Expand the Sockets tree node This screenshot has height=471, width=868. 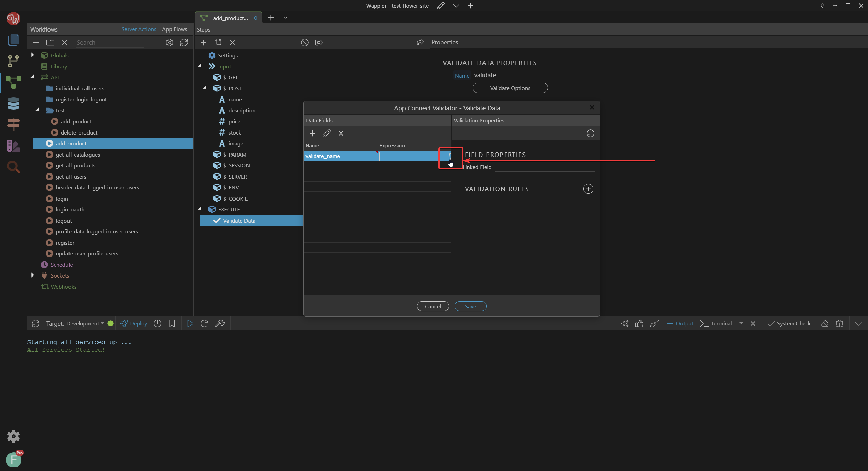coord(33,275)
